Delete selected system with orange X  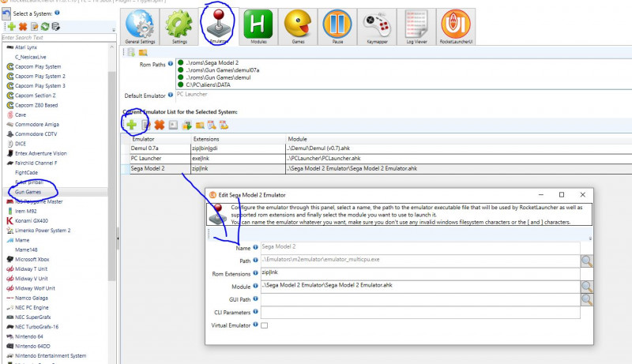click(x=23, y=27)
